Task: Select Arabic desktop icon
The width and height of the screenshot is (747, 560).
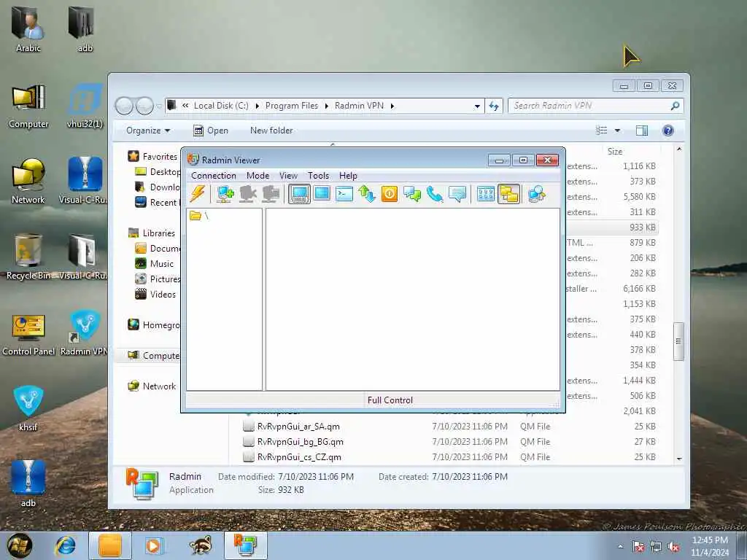Action: point(28,29)
